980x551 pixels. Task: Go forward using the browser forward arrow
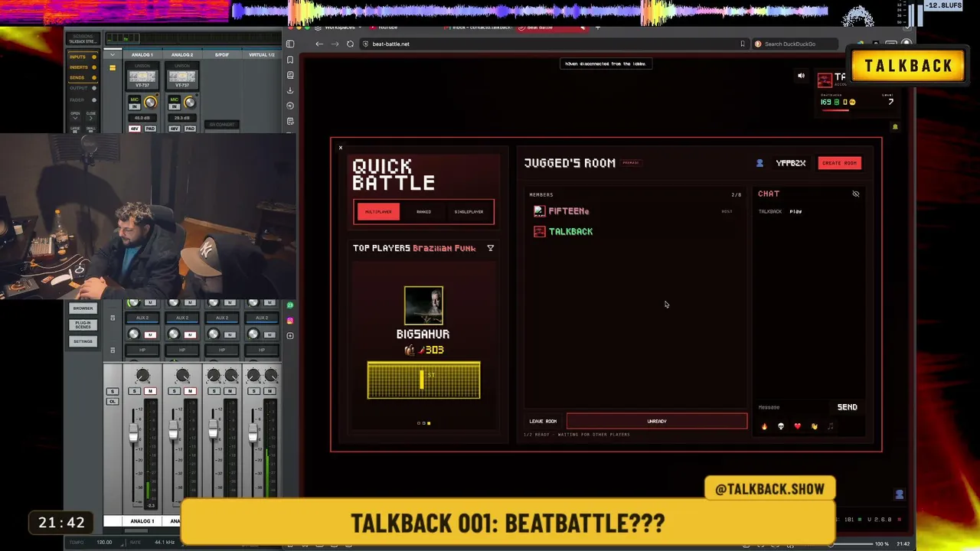point(335,44)
